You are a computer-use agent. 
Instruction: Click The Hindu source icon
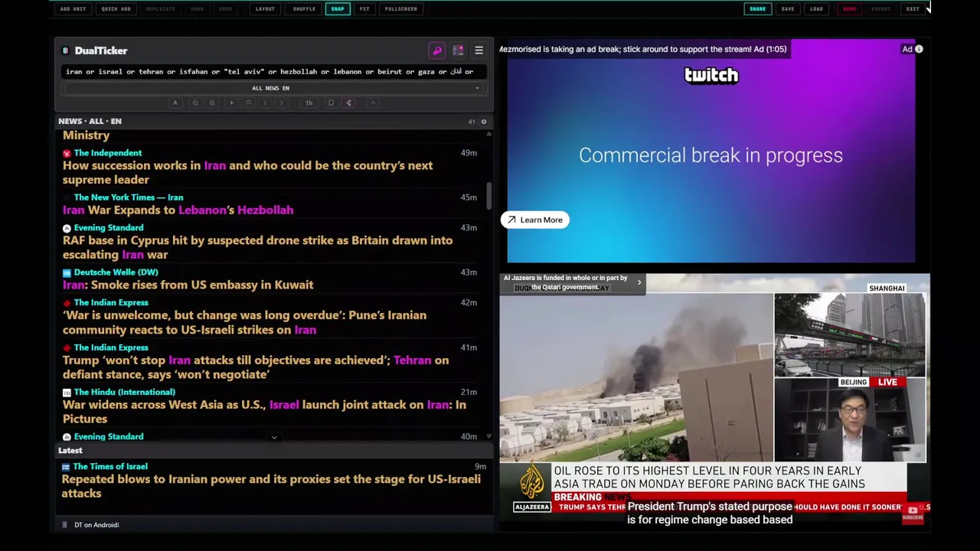67,392
